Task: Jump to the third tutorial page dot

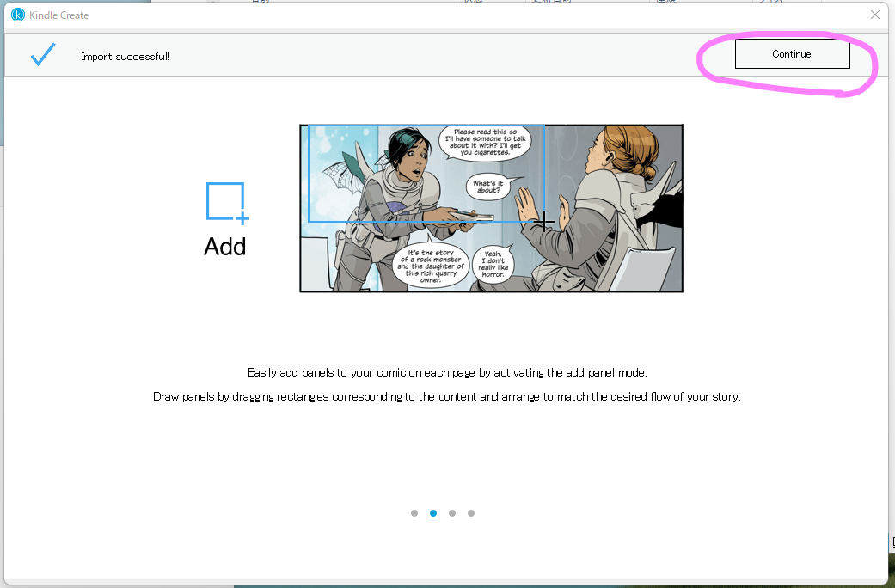Action: coord(452,513)
